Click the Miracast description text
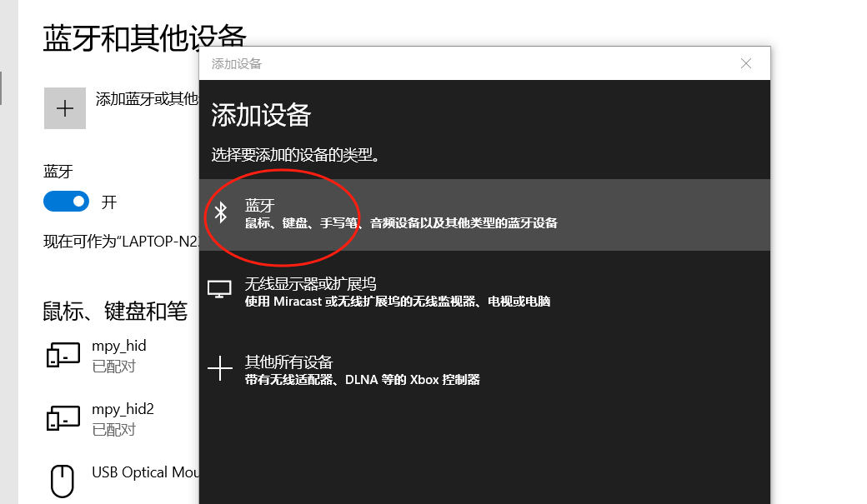Image resolution: width=867 pixels, height=504 pixels. 398,302
